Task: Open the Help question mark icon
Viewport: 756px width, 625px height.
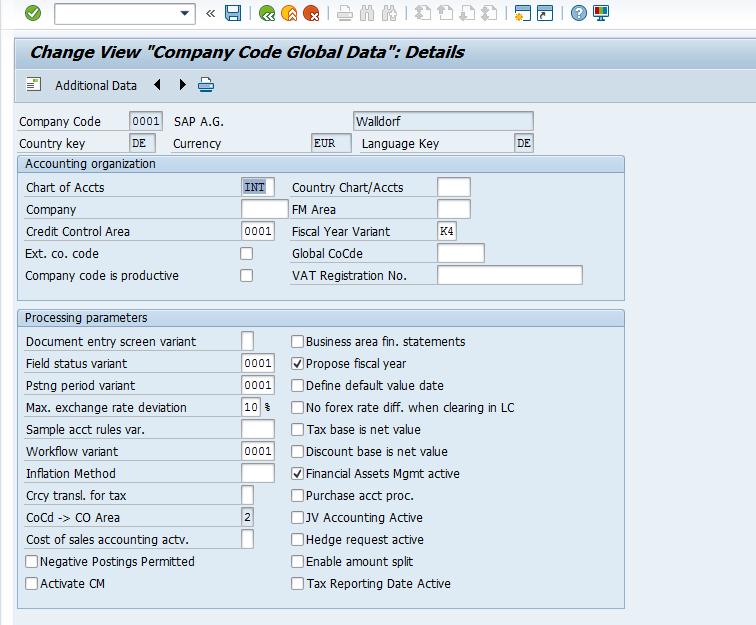Action: [x=579, y=13]
